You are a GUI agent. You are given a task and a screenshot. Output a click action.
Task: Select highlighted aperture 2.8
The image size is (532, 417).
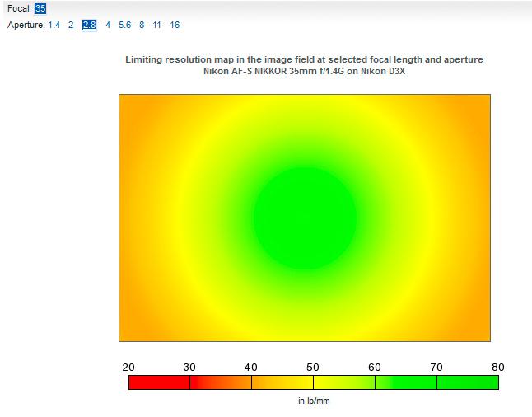click(89, 25)
